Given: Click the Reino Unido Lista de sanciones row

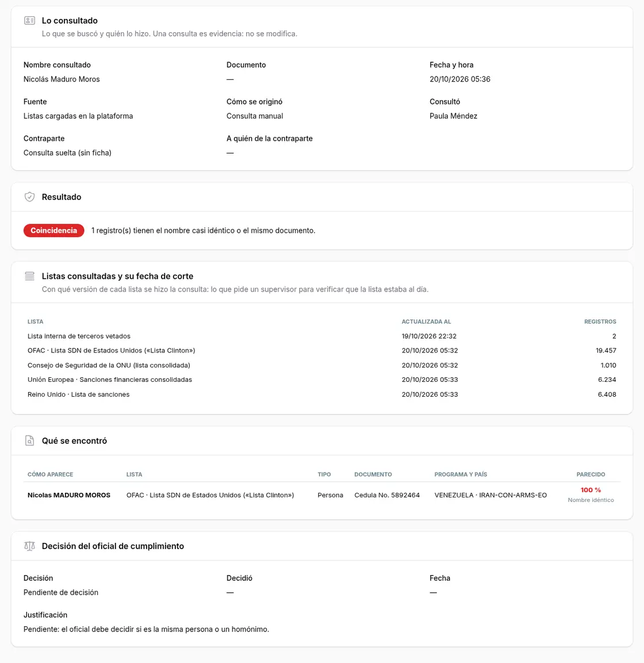Looking at the screenshot, I should point(322,394).
